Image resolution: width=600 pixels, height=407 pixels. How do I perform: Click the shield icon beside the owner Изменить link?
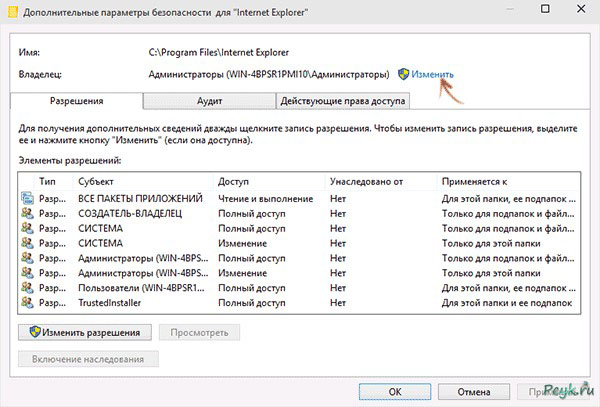[x=403, y=74]
